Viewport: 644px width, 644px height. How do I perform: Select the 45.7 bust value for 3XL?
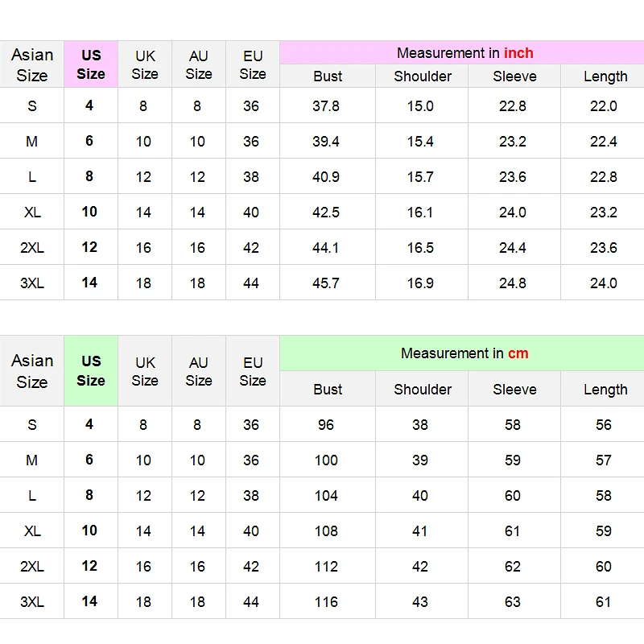[x=326, y=283]
